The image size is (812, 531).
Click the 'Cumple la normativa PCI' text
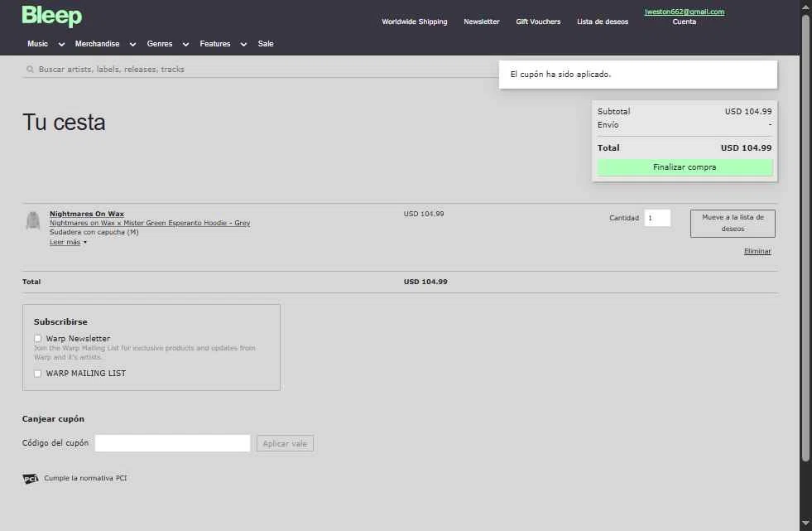pos(85,478)
